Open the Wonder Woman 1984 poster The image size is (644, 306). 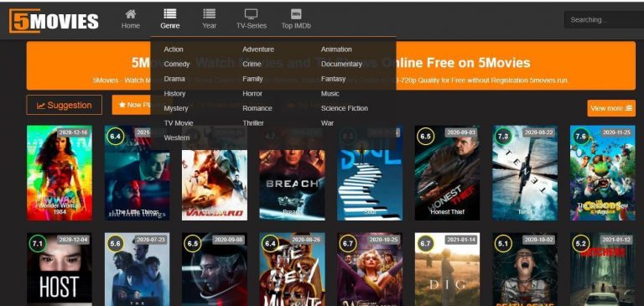click(x=60, y=173)
